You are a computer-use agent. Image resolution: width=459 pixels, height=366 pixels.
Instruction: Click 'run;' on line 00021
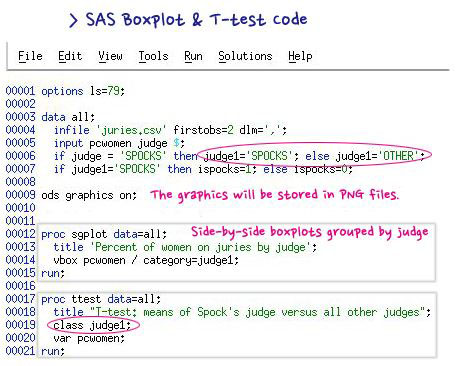[53, 351]
